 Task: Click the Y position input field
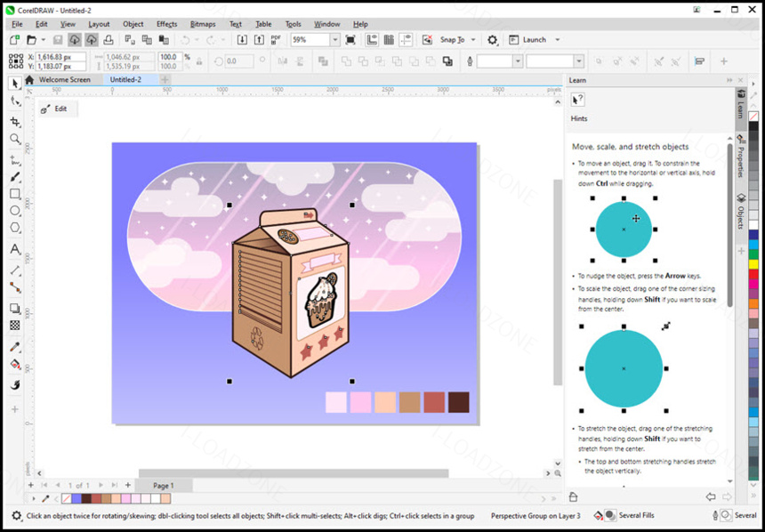61,67
